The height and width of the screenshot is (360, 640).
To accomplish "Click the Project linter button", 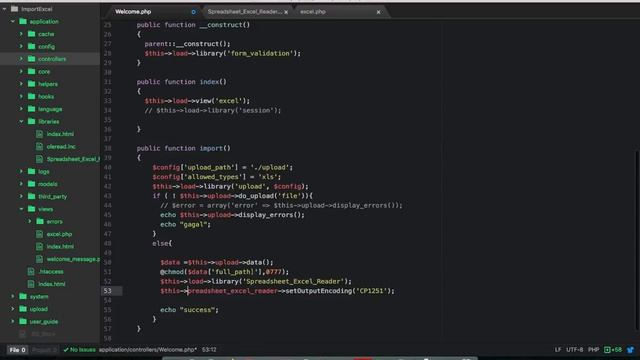I will pos(44,350).
